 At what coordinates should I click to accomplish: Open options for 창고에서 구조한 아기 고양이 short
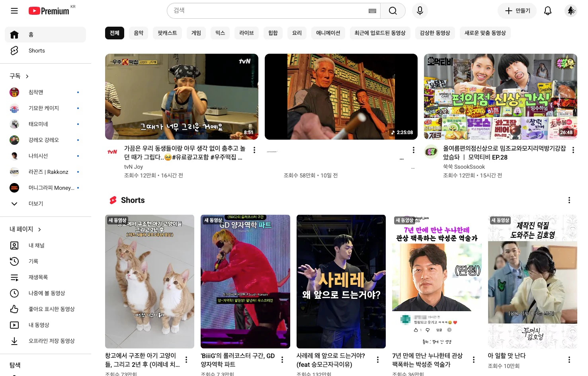tap(186, 360)
